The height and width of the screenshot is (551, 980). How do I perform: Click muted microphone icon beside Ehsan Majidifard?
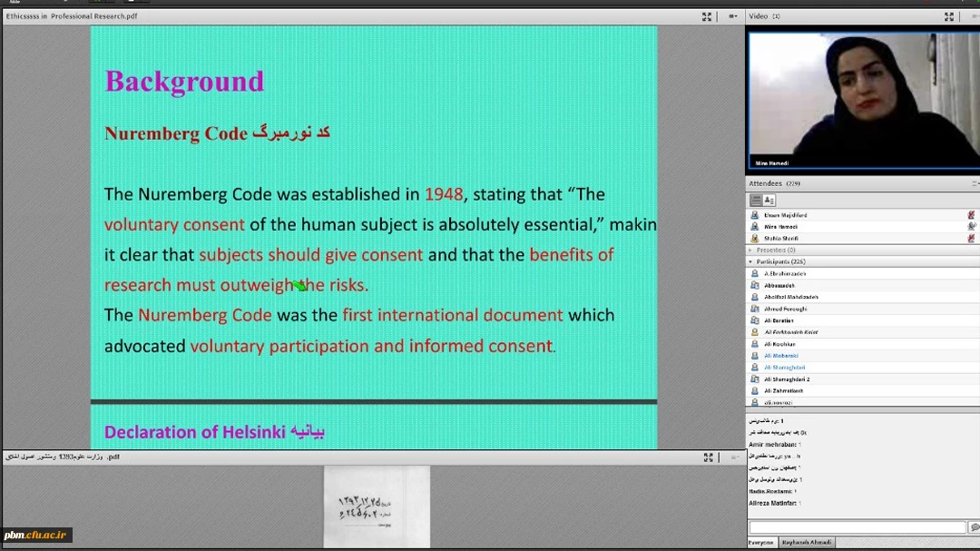971,215
